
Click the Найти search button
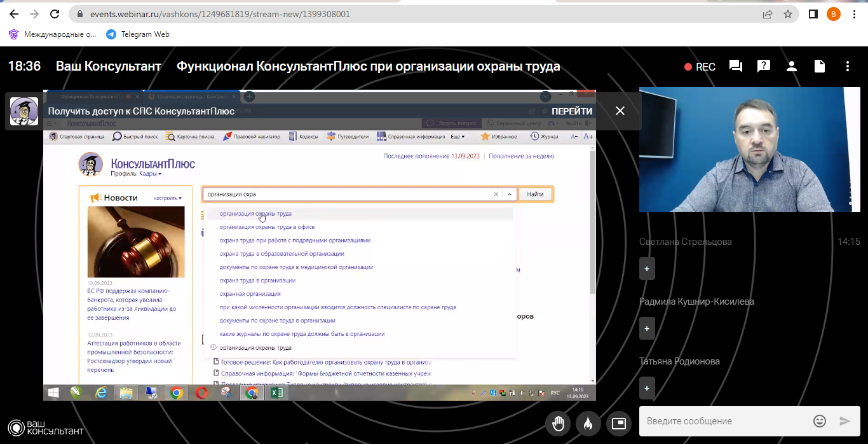click(535, 194)
